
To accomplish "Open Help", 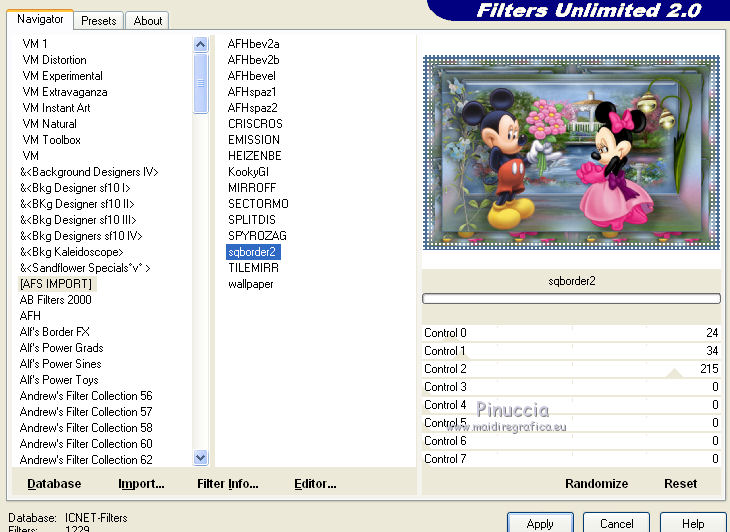I will click(693, 524).
